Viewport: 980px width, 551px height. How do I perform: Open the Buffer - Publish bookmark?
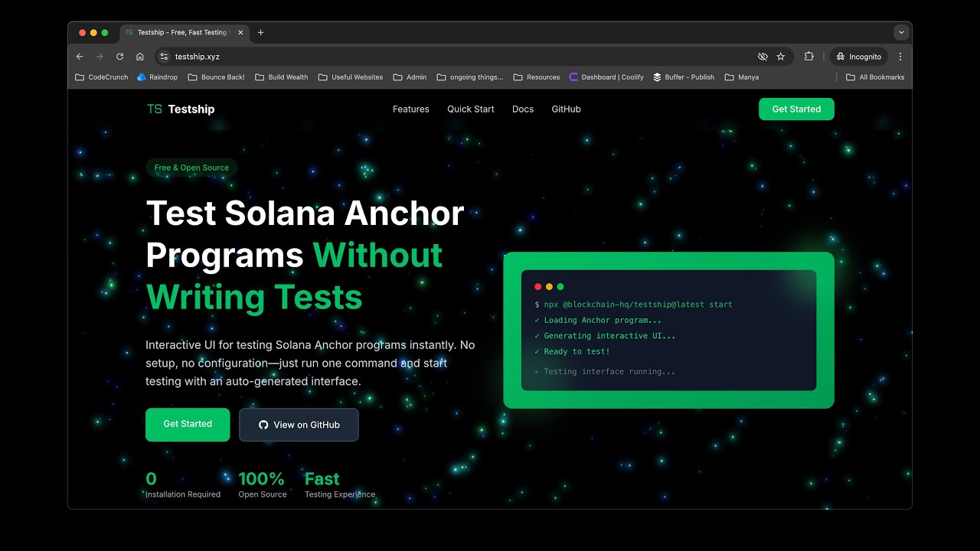[x=684, y=77]
